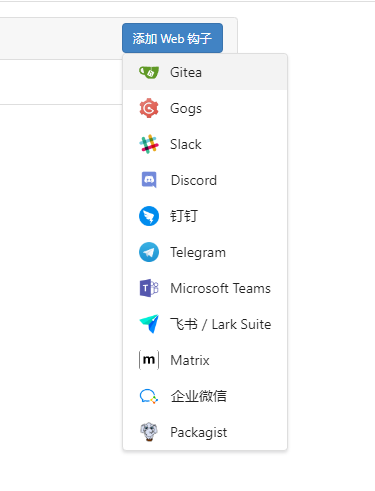
Task: Choose the Microsoft Teams entry
Action: point(205,288)
